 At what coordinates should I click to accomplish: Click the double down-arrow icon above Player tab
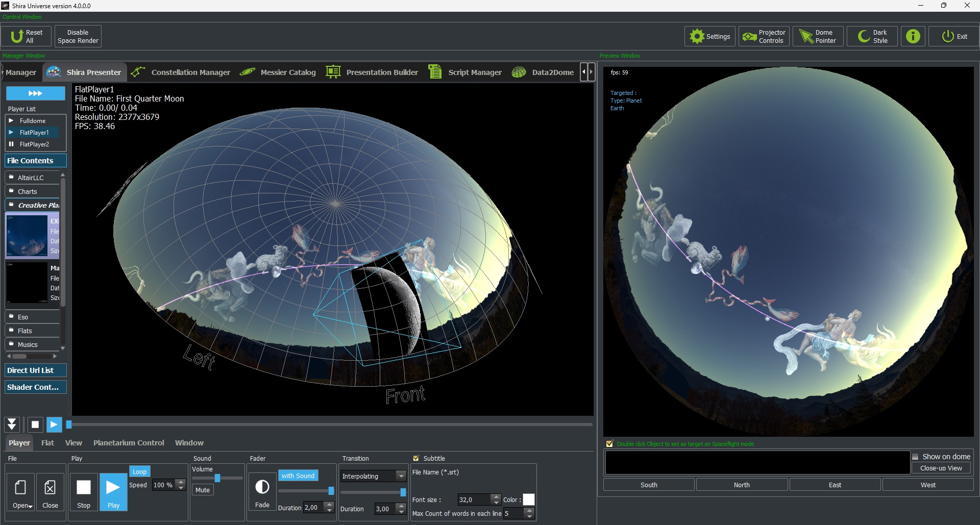click(x=12, y=424)
